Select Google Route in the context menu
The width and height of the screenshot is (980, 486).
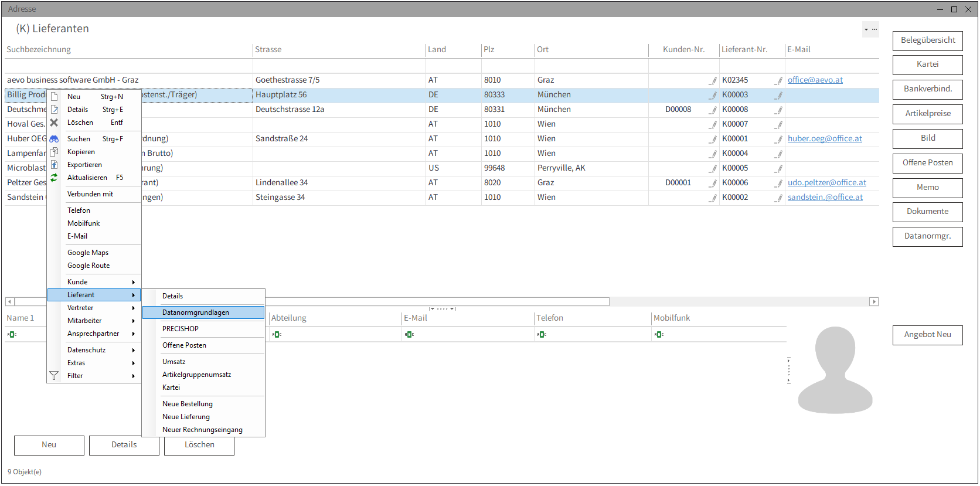pyautogui.click(x=94, y=266)
